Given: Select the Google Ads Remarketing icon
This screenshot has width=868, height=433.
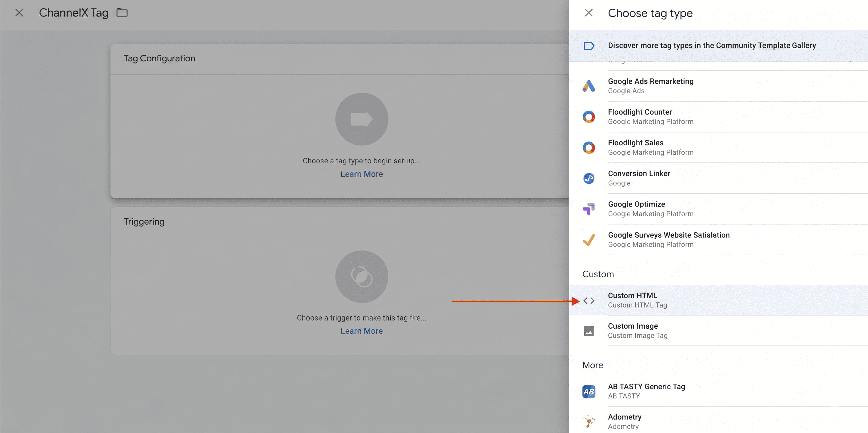Looking at the screenshot, I should 589,86.
